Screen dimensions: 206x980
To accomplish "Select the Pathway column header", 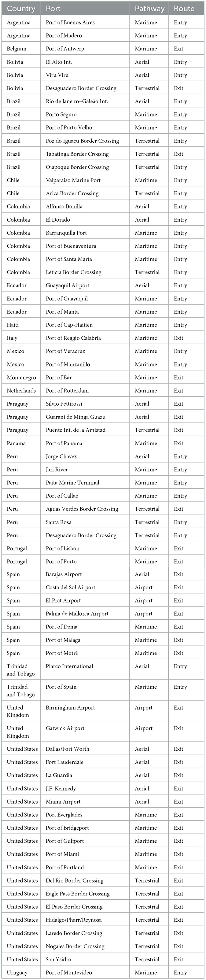I will (149, 8).
